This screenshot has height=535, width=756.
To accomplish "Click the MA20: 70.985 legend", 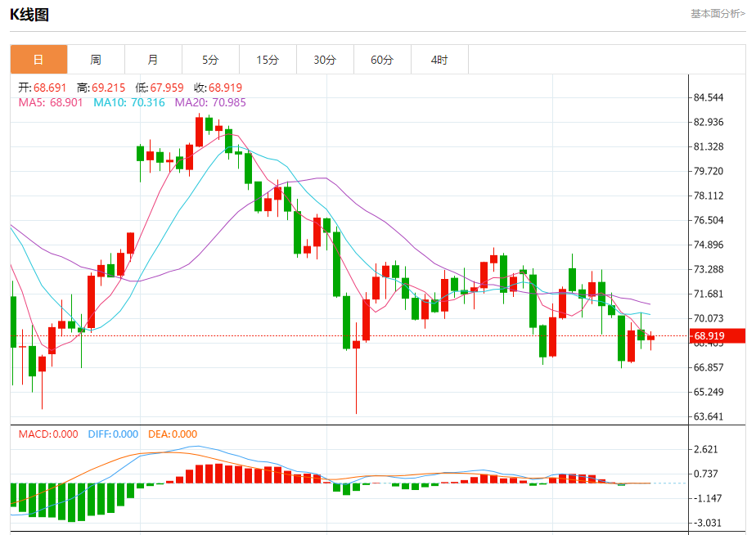I will pyautogui.click(x=210, y=102).
